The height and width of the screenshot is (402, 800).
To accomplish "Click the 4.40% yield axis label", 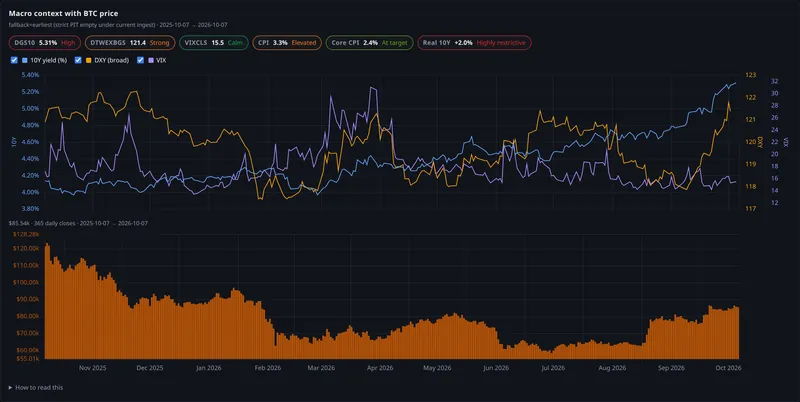I will coord(30,159).
